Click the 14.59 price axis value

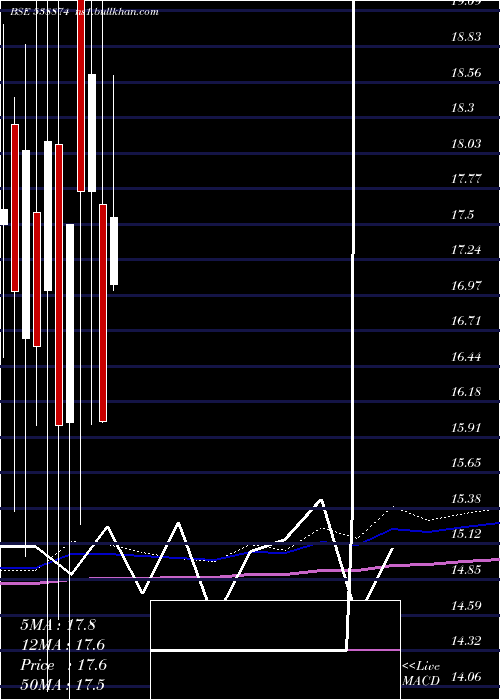coord(466,606)
